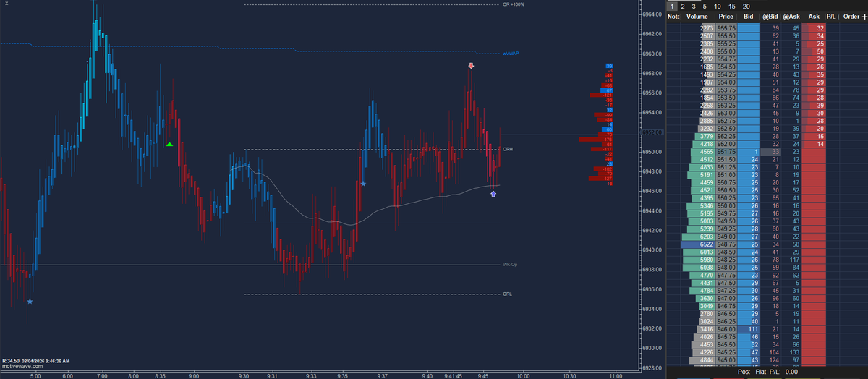Click ask size 50 at 955.00
Image resolution: width=868 pixels, height=379 pixels.
pos(814,51)
